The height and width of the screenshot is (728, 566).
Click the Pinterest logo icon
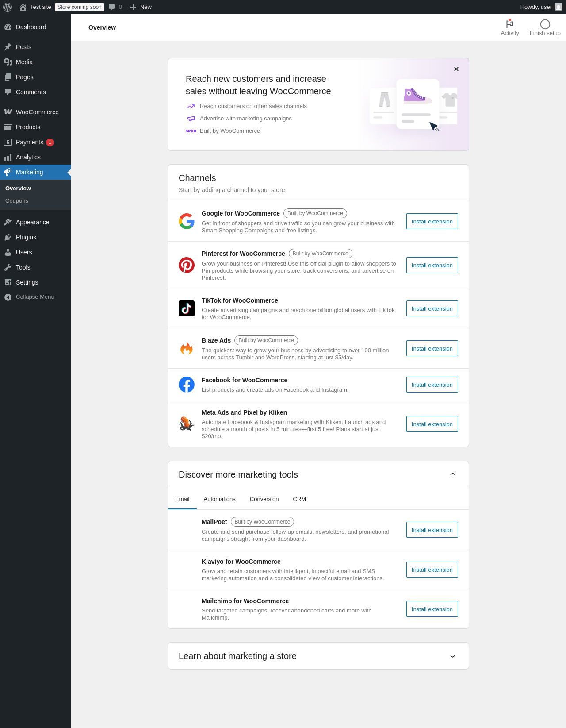click(x=187, y=265)
